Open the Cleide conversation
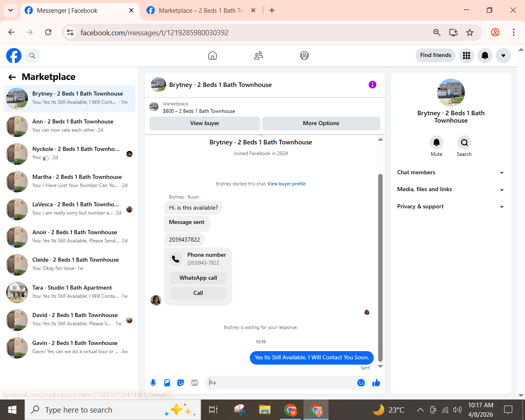Image resolution: width=525 pixels, height=420 pixels. coord(69,264)
